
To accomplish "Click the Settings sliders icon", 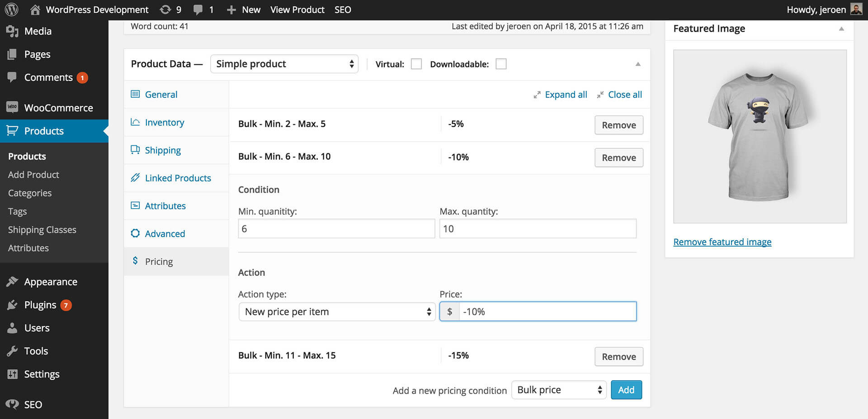I will point(12,374).
